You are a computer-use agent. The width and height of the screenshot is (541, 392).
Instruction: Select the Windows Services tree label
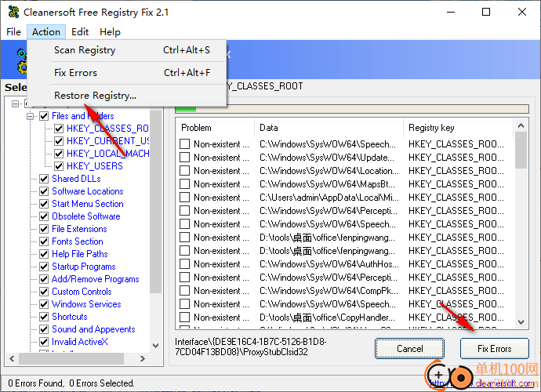[86, 304]
